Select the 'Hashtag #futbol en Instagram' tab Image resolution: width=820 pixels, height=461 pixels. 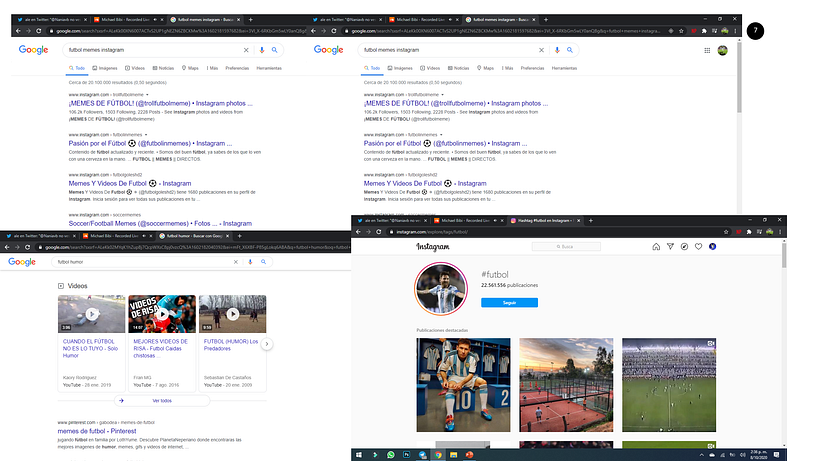point(544,221)
